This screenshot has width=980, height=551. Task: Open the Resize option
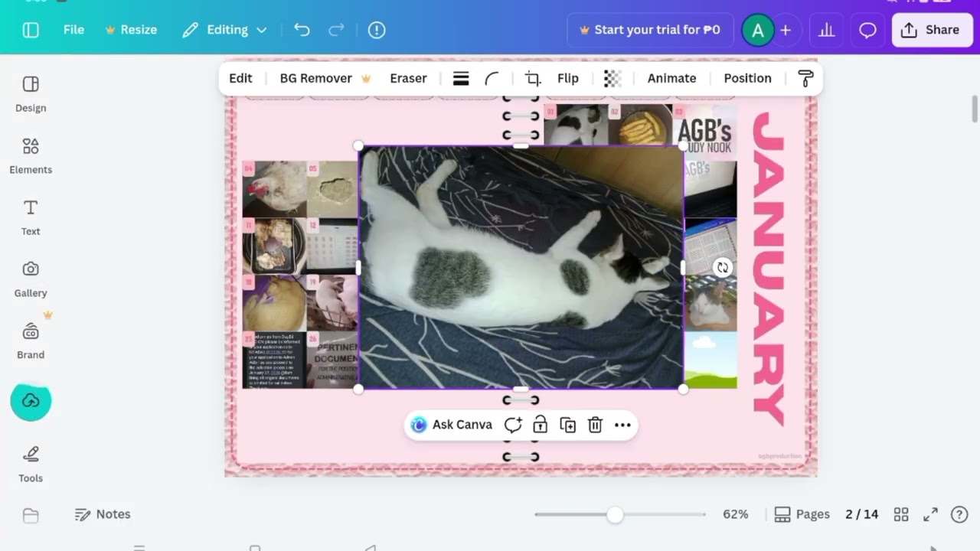[x=131, y=30]
